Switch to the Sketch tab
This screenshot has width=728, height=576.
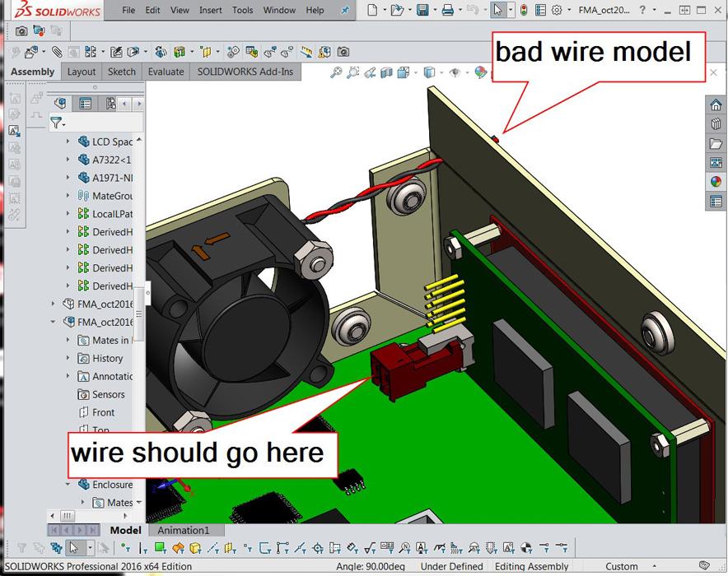pyautogui.click(x=122, y=72)
